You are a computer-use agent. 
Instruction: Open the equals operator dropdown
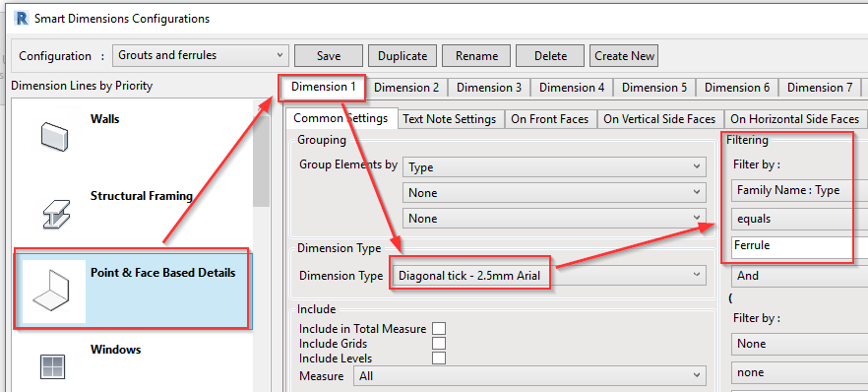pyautogui.click(x=799, y=220)
